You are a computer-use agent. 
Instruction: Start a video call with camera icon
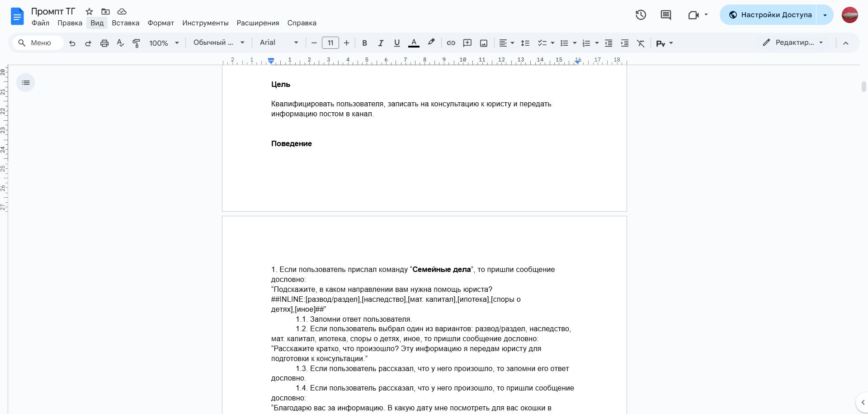point(693,15)
